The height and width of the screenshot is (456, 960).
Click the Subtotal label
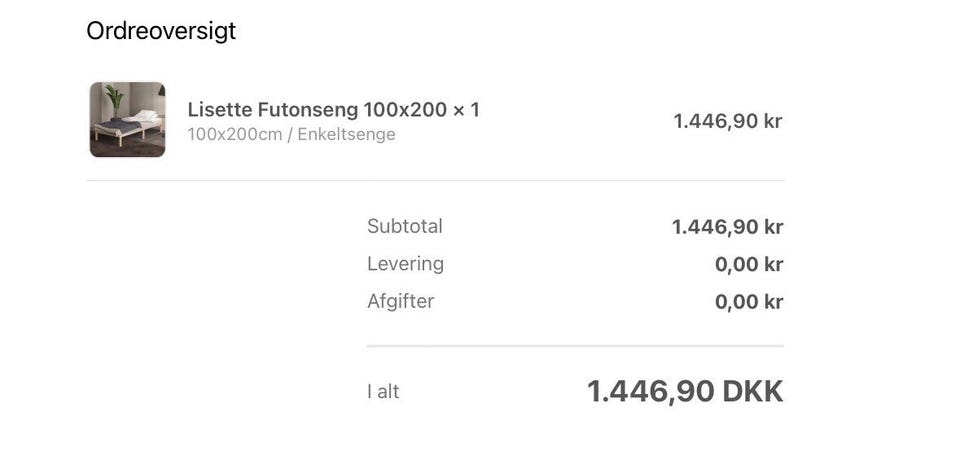pos(405,226)
